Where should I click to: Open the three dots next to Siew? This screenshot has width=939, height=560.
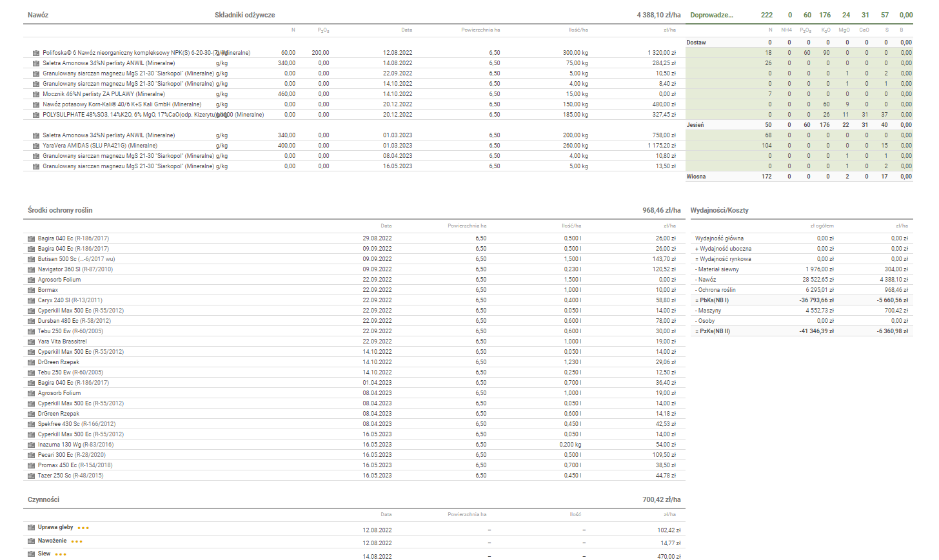click(61, 554)
